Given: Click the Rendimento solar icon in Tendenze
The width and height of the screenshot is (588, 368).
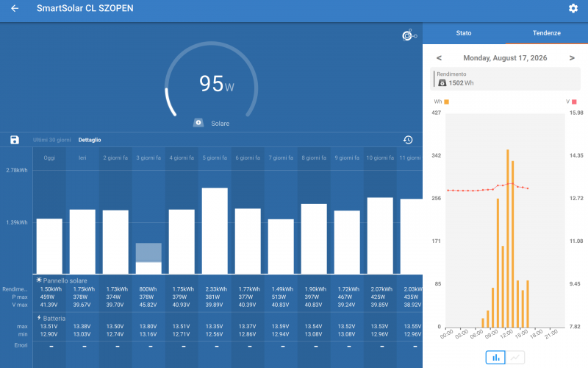Looking at the screenshot, I should click(442, 83).
